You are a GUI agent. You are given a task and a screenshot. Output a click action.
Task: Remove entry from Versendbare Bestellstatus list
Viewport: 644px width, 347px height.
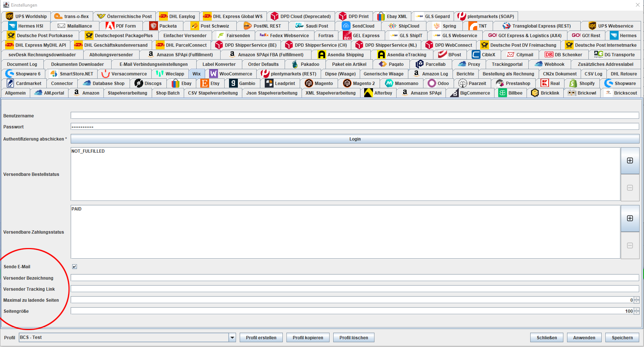click(x=630, y=188)
